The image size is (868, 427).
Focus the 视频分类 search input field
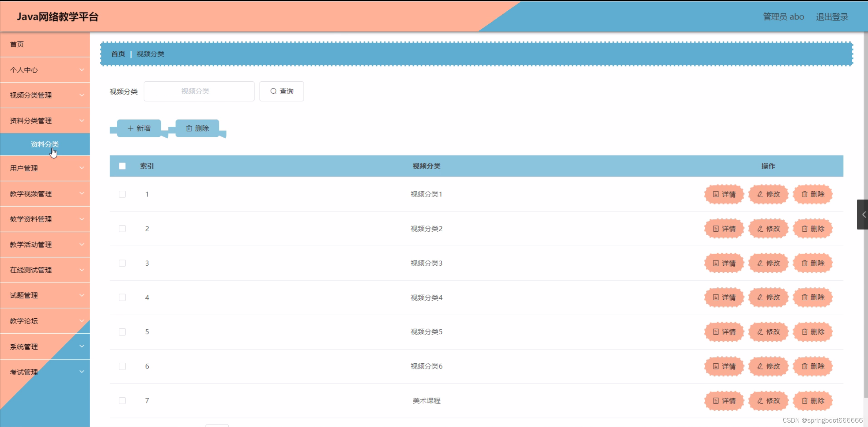point(199,91)
